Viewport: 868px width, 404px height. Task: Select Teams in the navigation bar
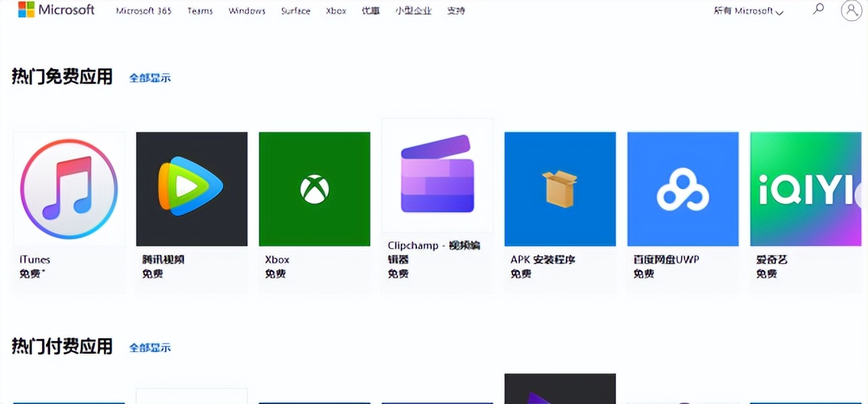(x=200, y=11)
